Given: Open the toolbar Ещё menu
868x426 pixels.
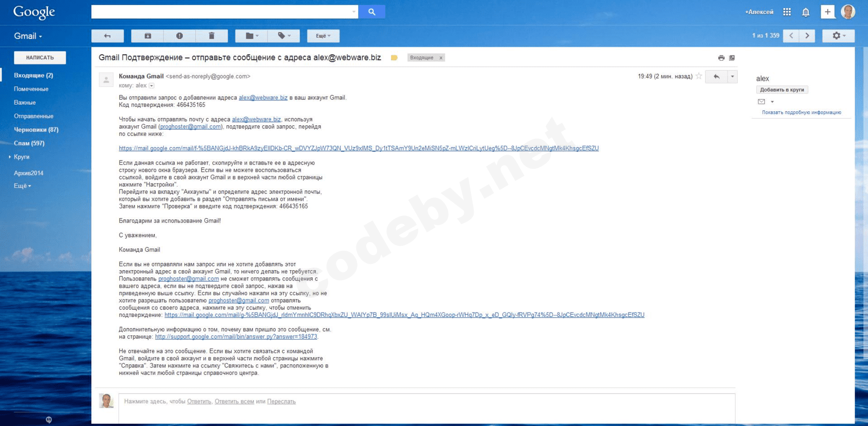Looking at the screenshot, I should 323,36.
